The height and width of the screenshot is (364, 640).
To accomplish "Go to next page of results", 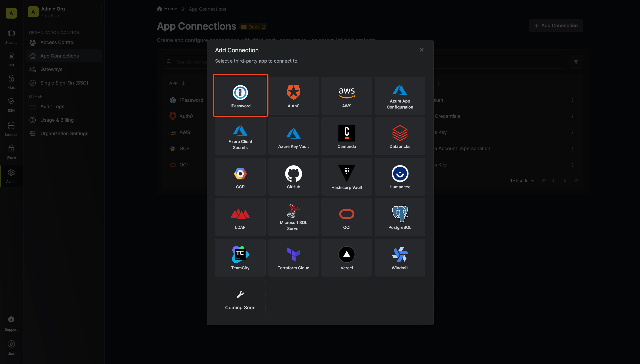I will click(564, 181).
